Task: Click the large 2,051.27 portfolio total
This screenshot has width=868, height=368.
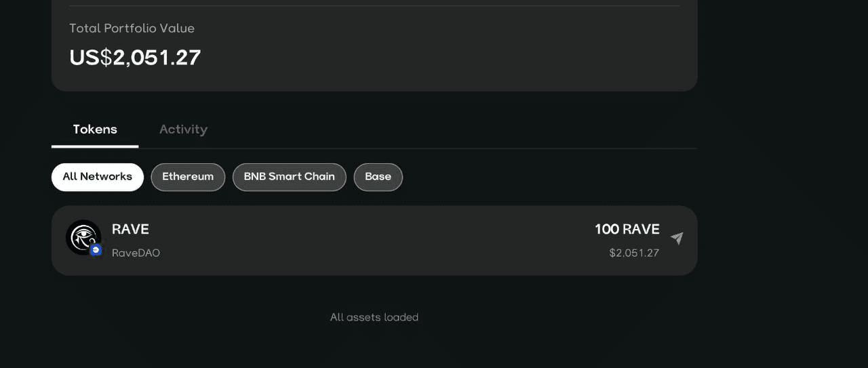Action: click(x=157, y=58)
